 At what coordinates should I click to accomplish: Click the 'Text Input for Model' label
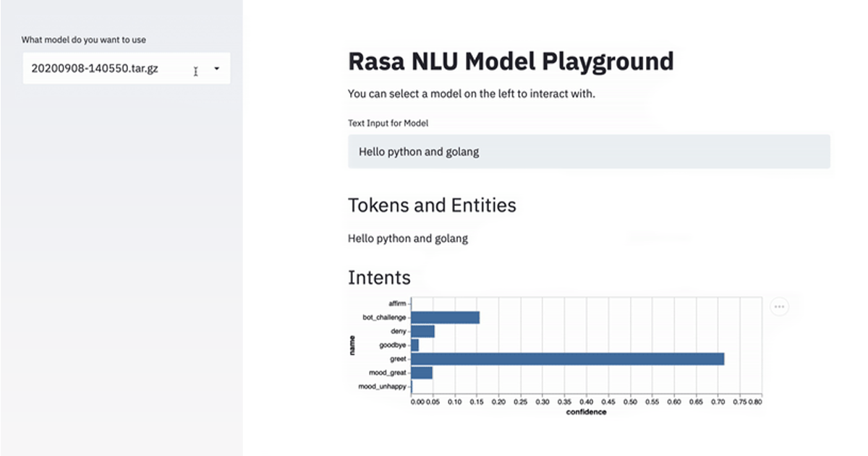coord(388,124)
